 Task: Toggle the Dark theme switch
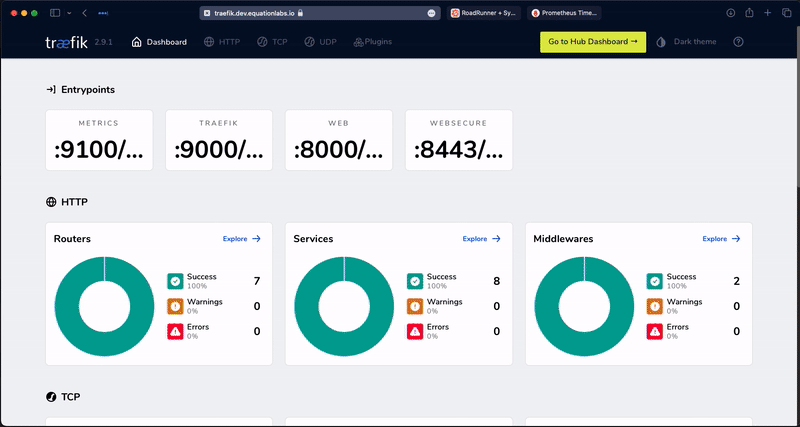pyautogui.click(x=686, y=42)
